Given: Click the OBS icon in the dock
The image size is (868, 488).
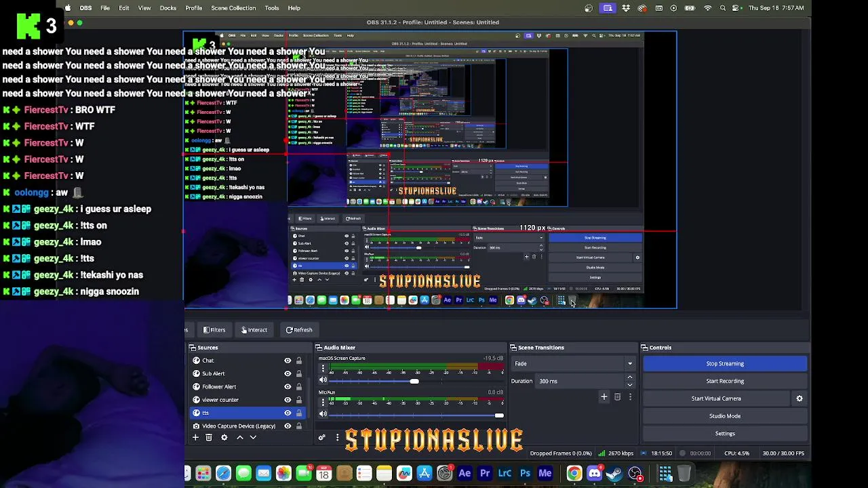Looking at the screenshot, I should point(635,474).
